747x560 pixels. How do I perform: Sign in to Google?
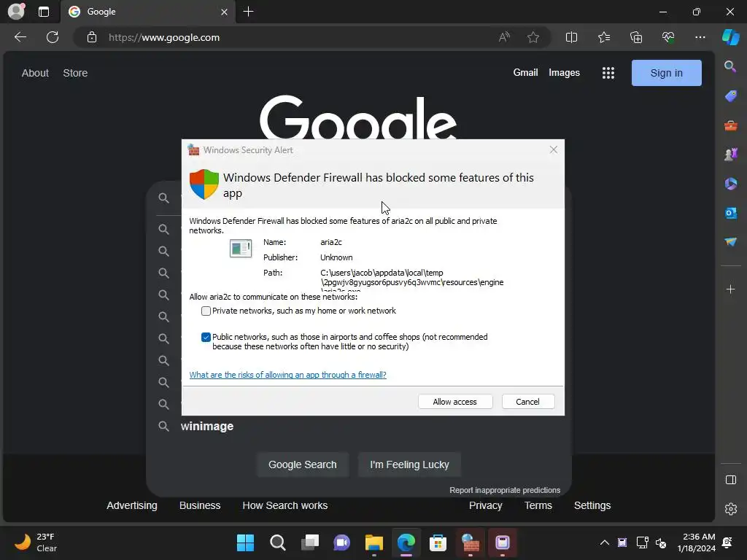(666, 73)
